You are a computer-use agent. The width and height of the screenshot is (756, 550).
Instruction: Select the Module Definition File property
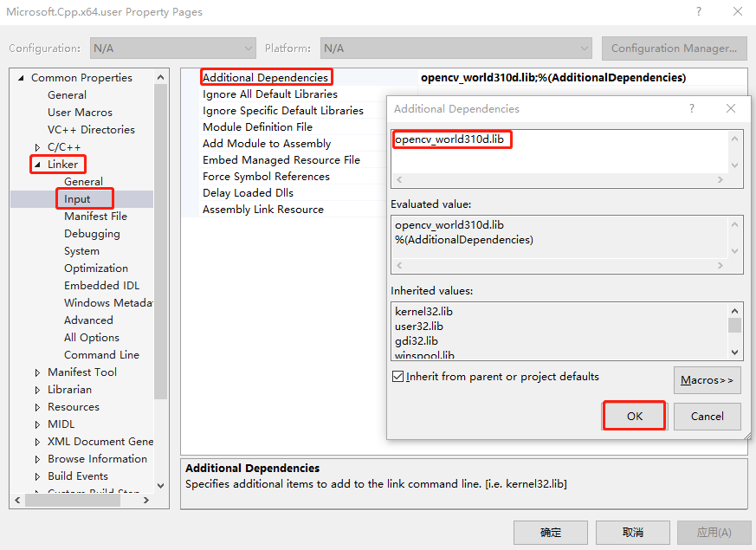pyautogui.click(x=257, y=127)
